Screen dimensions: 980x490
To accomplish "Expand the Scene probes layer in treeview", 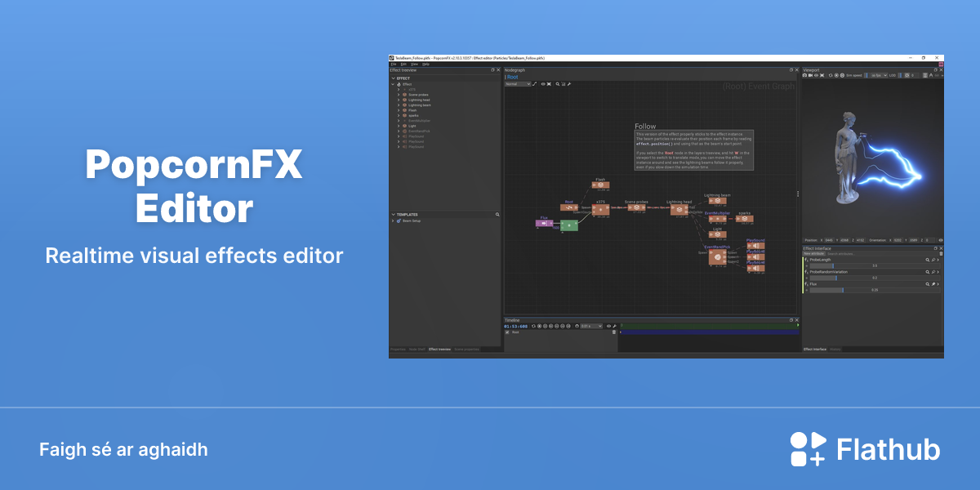I will [x=399, y=95].
